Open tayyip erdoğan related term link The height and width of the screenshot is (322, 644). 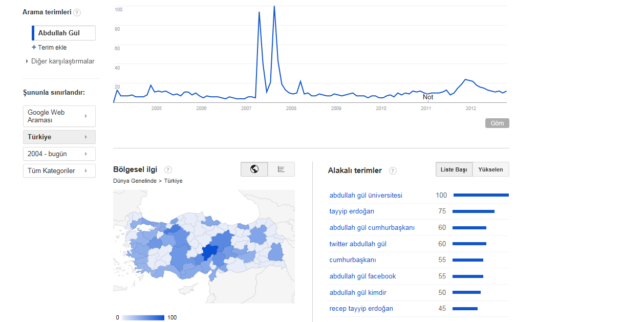pyautogui.click(x=352, y=211)
